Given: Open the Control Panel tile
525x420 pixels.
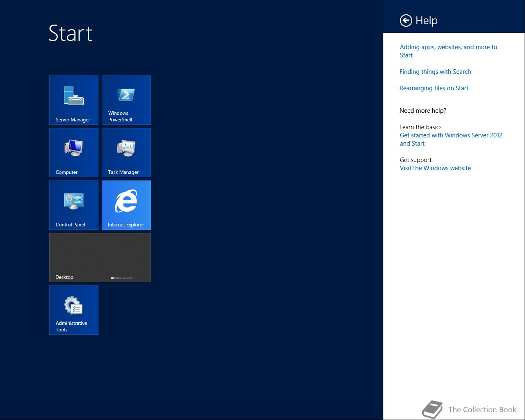Looking at the screenshot, I should pyautogui.click(x=74, y=205).
